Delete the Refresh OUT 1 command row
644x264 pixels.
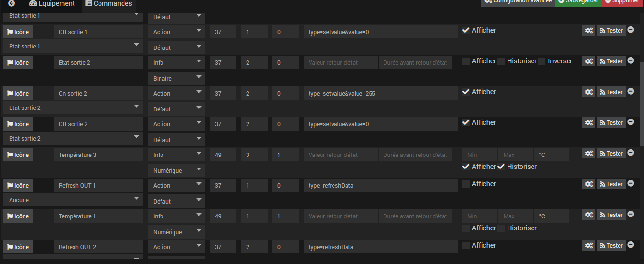pos(631,184)
